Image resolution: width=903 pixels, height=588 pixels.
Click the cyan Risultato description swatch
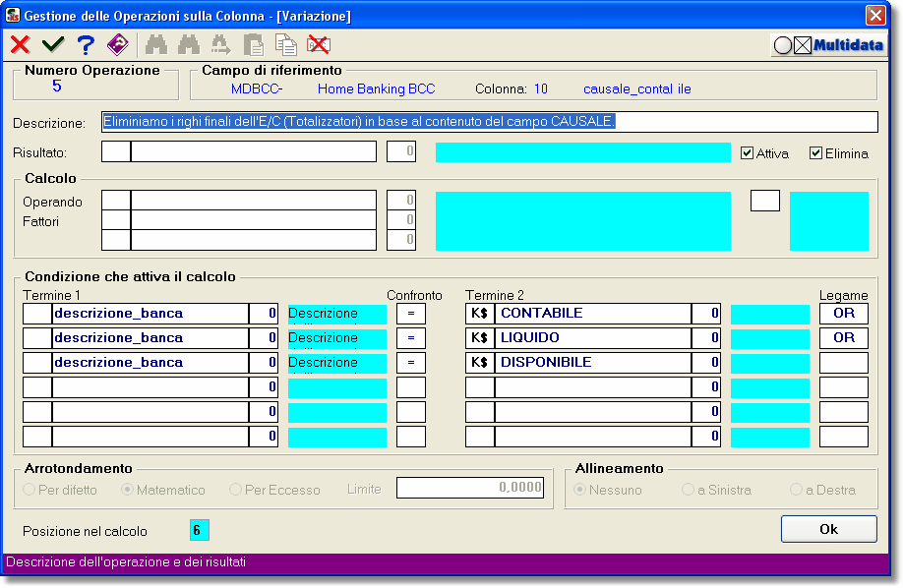[582, 152]
